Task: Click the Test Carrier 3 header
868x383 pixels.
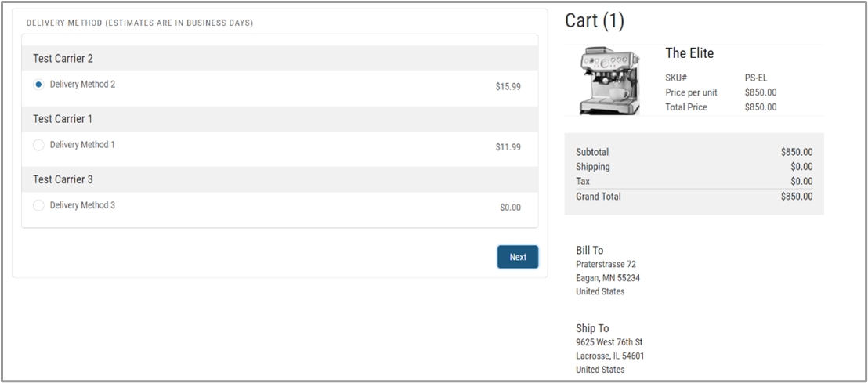Action: [63, 179]
